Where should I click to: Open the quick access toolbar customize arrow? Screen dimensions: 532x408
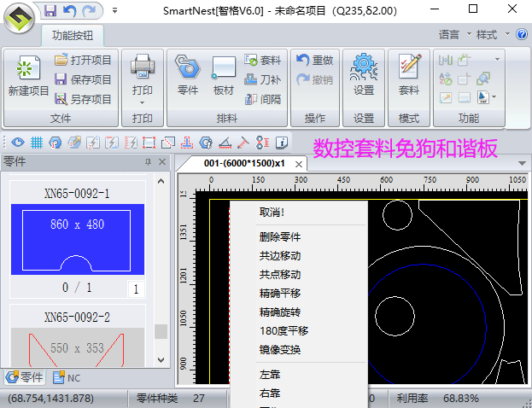click(x=114, y=11)
